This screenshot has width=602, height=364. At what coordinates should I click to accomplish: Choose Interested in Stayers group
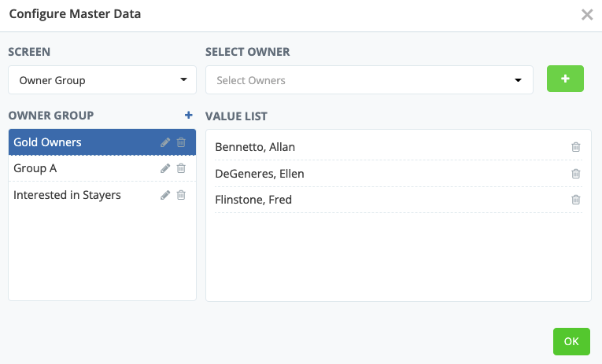[79, 195]
